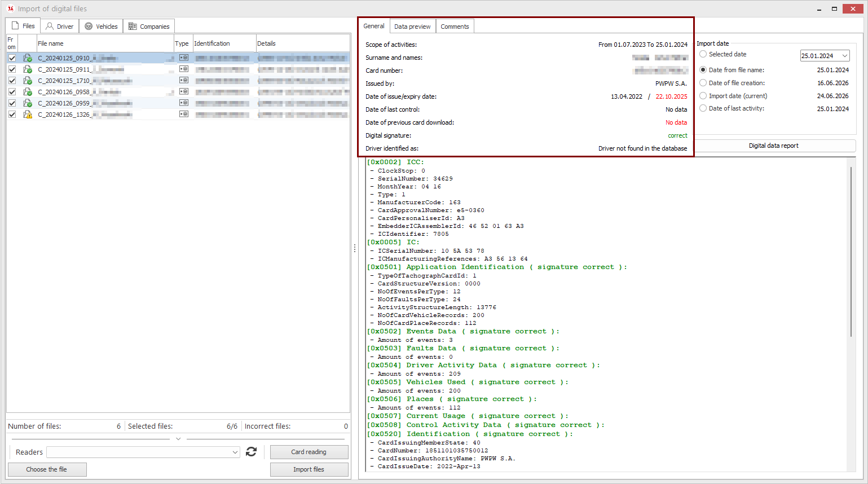Switch to the Companies tab

click(149, 26)
